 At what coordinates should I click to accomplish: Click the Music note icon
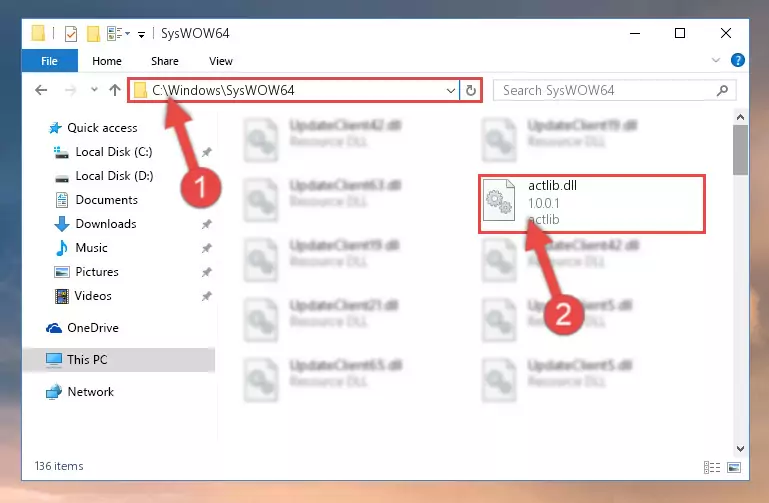click(x=62, y=248)
